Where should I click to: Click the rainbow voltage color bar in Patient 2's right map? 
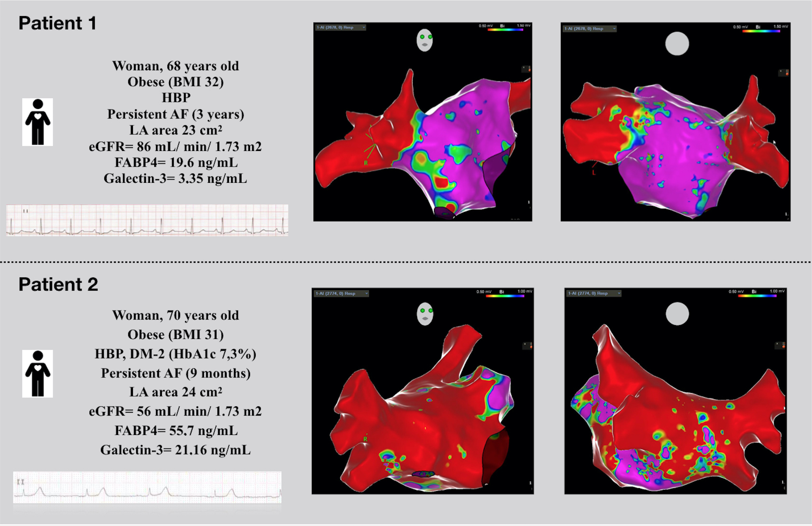coord(757,296)
